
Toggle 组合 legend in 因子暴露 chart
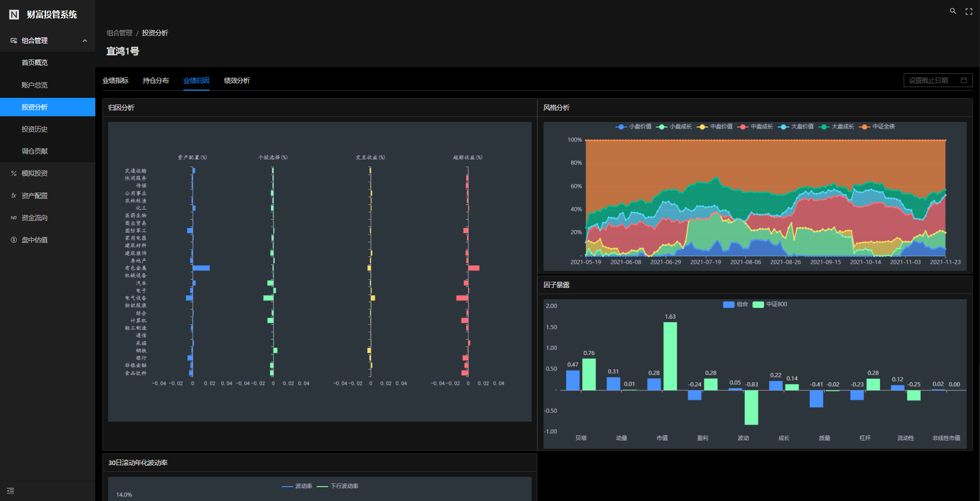[x=736, y=304]
